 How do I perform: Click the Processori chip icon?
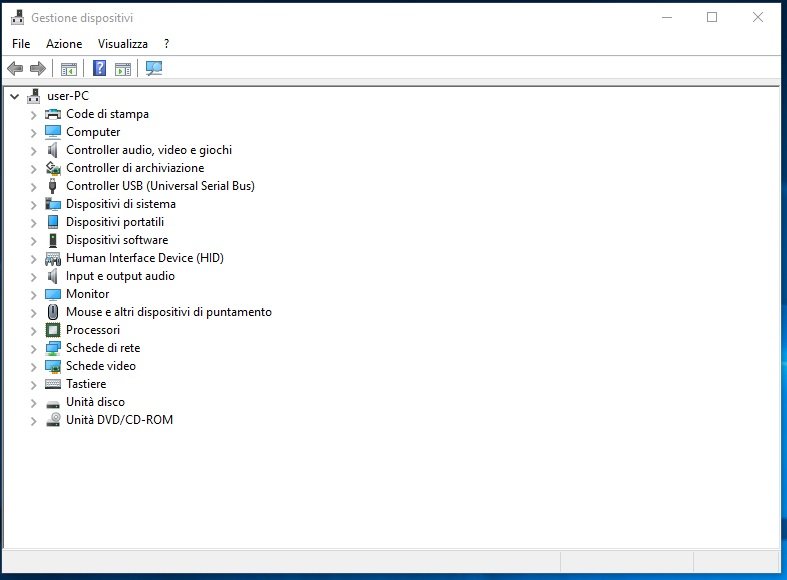click(53, 330)
